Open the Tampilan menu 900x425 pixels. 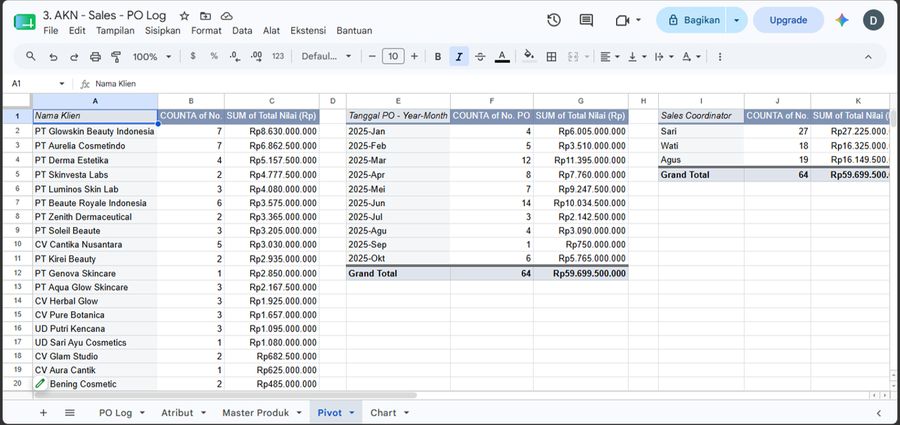(115, 30)
